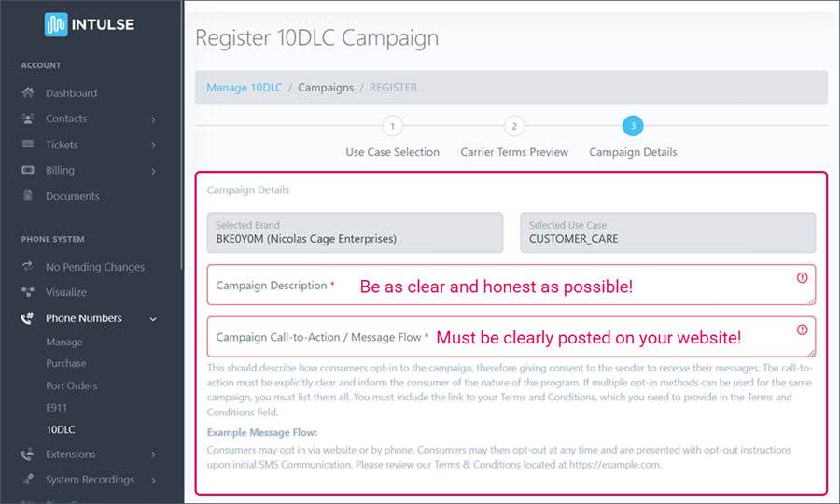Go to the Campaigns breadcrumb

click(x=326, y=88)
